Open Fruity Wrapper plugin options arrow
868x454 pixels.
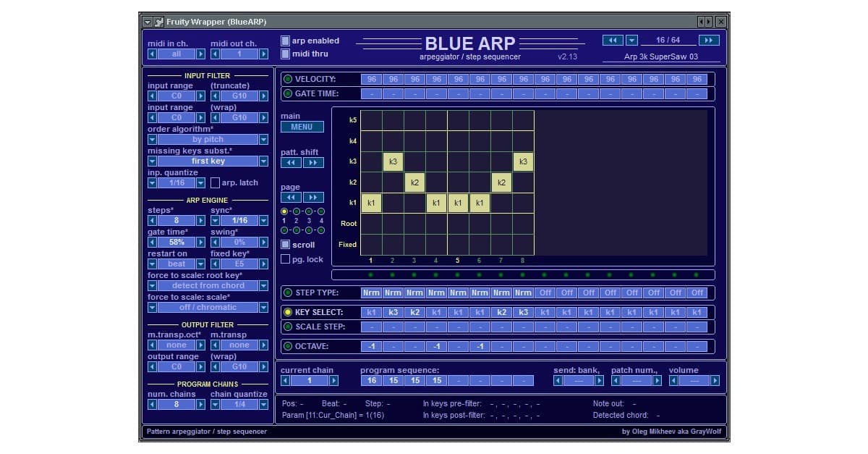(147, 22)
